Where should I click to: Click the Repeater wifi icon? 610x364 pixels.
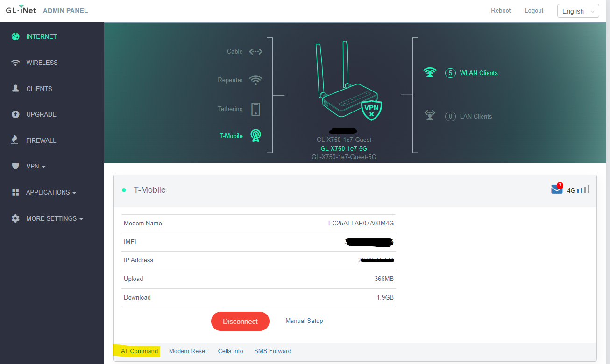[x=255, y=80]
